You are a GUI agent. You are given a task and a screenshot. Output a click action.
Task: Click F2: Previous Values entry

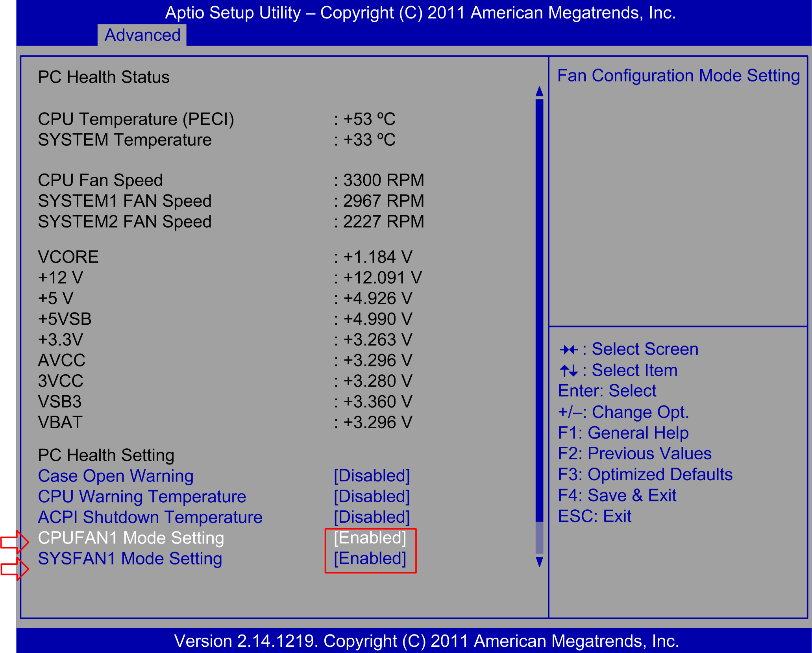coord(634,453)
